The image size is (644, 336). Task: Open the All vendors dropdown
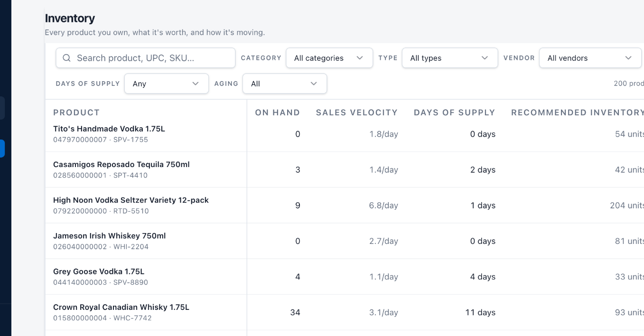(x=590, y=58)
